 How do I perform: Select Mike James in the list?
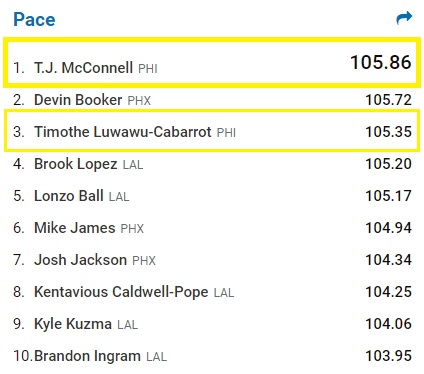click(75, 228)
